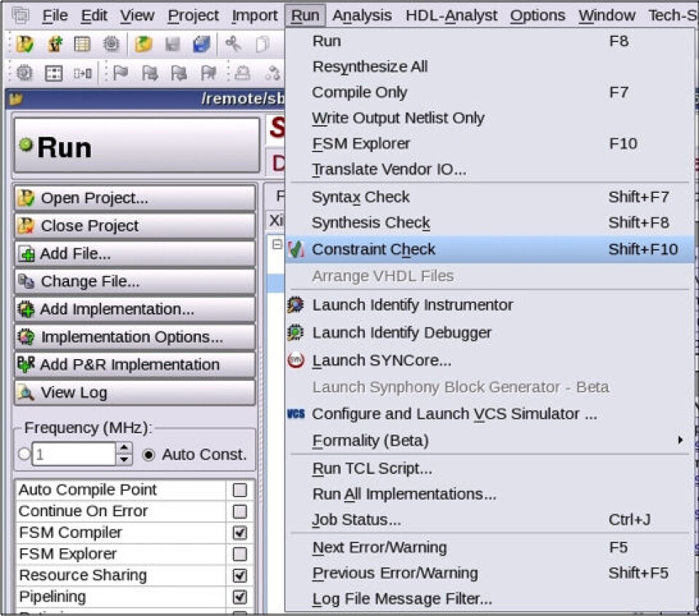Click the arrow-between-boxes toolbar icon
The image size is (699, 616).
coord(83,73)
